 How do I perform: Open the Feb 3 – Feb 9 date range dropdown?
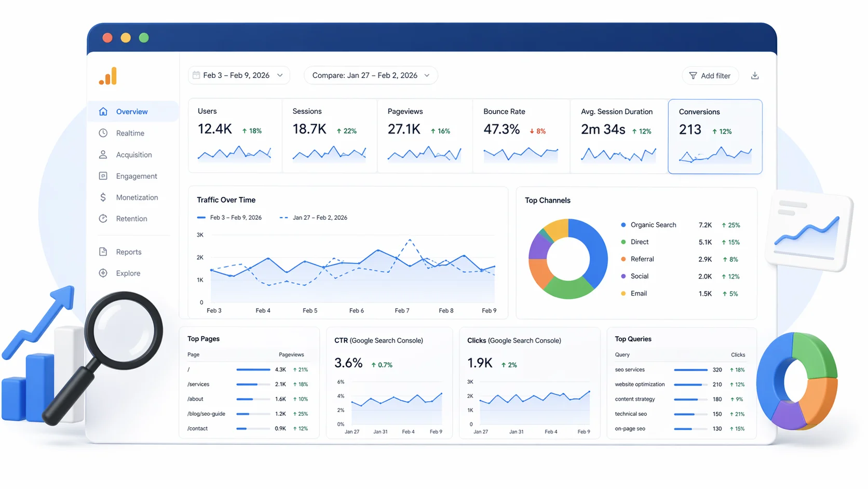(239, 75)
